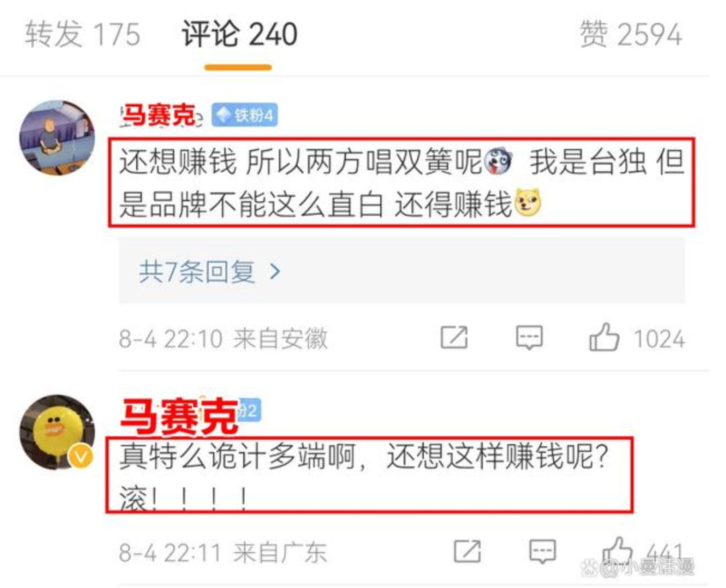Reply to the first comment with bubble icon
This screenshot has width=726, height=588.
tap(529, 337)
